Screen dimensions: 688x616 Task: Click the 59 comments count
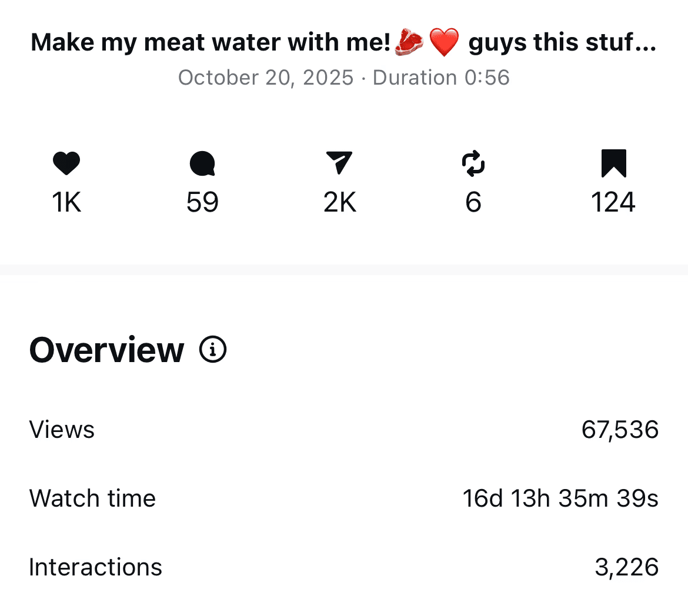click(202, 203)
